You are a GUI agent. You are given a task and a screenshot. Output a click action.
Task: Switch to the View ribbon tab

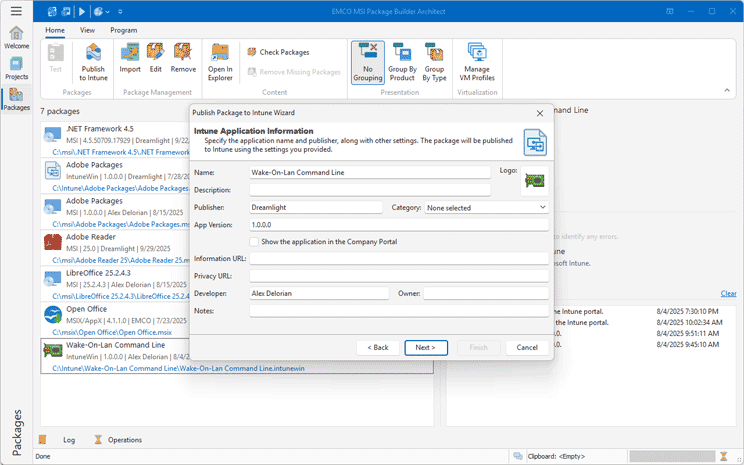[x=87, y=31]
